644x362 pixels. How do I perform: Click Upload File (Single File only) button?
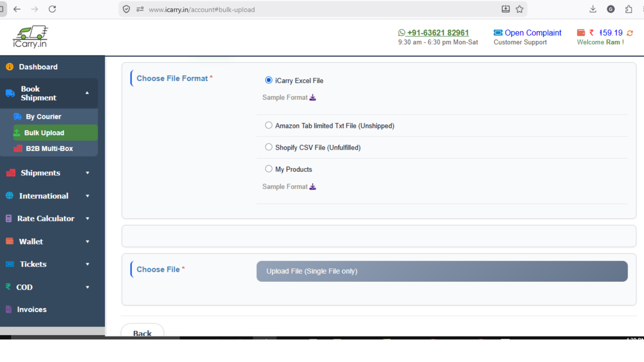coord(442,271)
